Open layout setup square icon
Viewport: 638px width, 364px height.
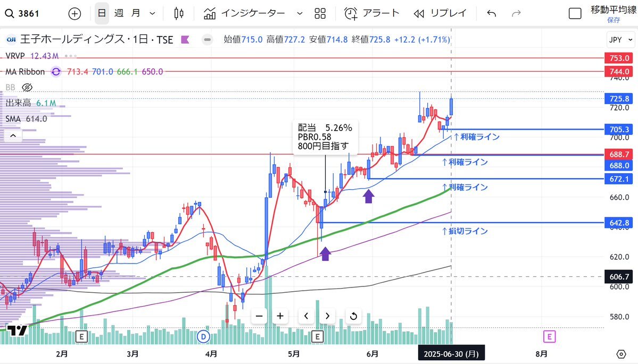pyautogui.click(x=575, y=13)
